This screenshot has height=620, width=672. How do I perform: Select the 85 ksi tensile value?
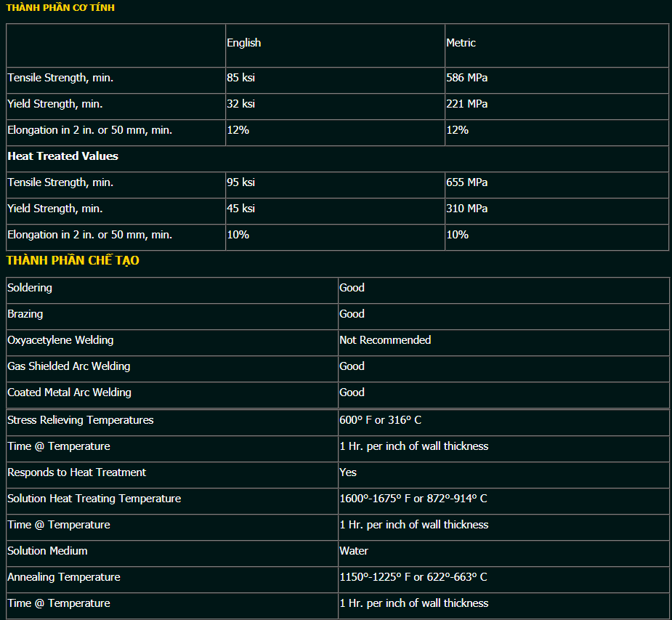click(240, 78)
